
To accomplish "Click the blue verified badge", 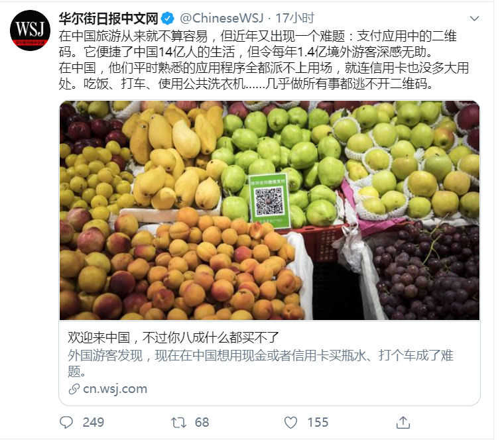I will coord(168,19).
